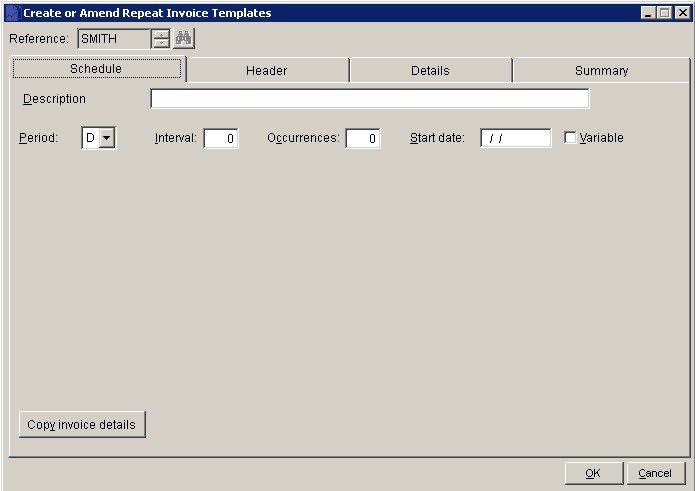This screenshot has height=491, width=695.
Task: Minimize the Repeat Invoice Templates window
Action: pyautogui.click(x=648, y=13)
